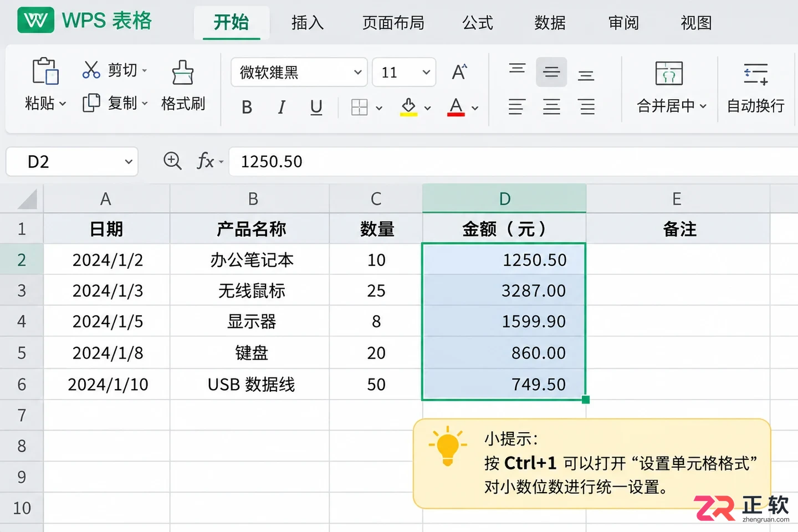Click the 格式刷 label
798x532 pixels.
point(183,104)
